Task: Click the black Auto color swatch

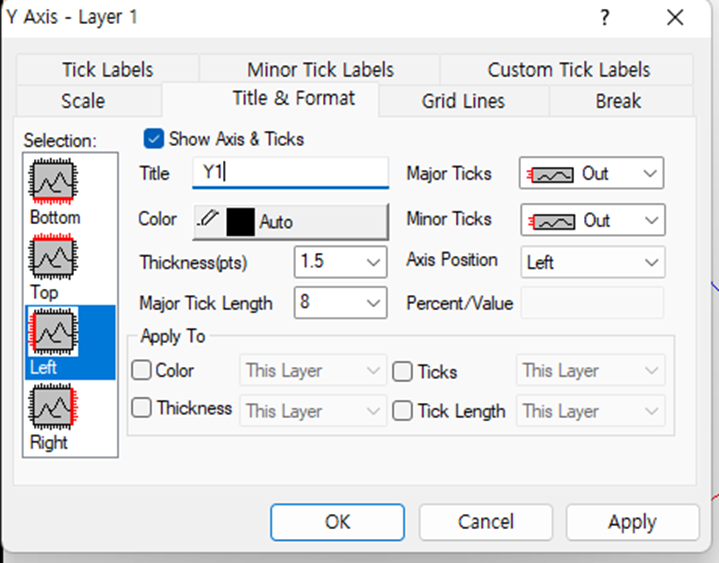Action: [x=240, y=222]
